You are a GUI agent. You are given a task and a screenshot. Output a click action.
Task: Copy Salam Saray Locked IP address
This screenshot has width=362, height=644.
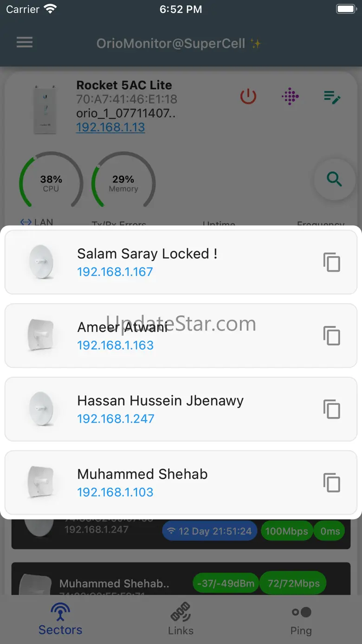[332, 262]
